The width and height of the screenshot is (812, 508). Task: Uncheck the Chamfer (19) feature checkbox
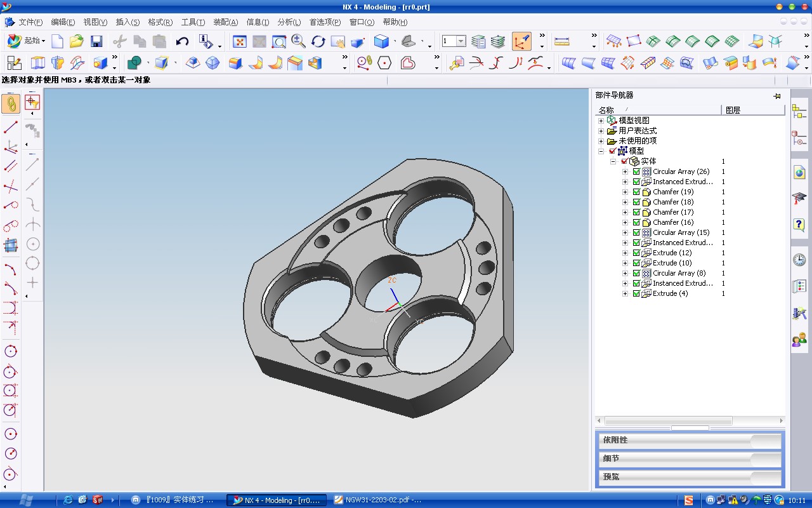[x=636, y=192]
